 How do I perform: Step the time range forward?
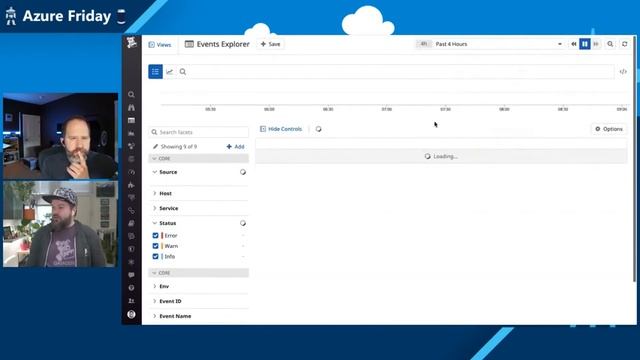coord(596,44)
